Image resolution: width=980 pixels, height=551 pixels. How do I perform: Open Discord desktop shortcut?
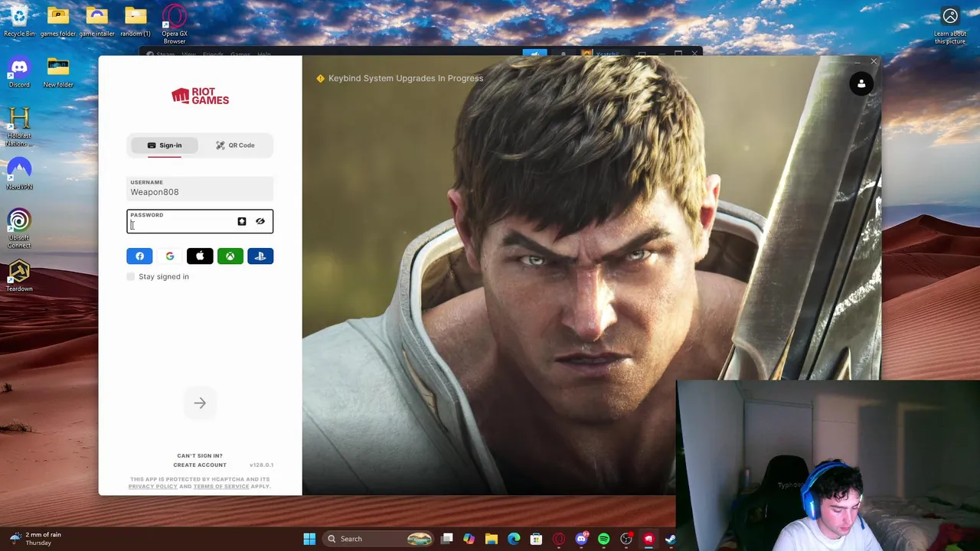(19, 73)
